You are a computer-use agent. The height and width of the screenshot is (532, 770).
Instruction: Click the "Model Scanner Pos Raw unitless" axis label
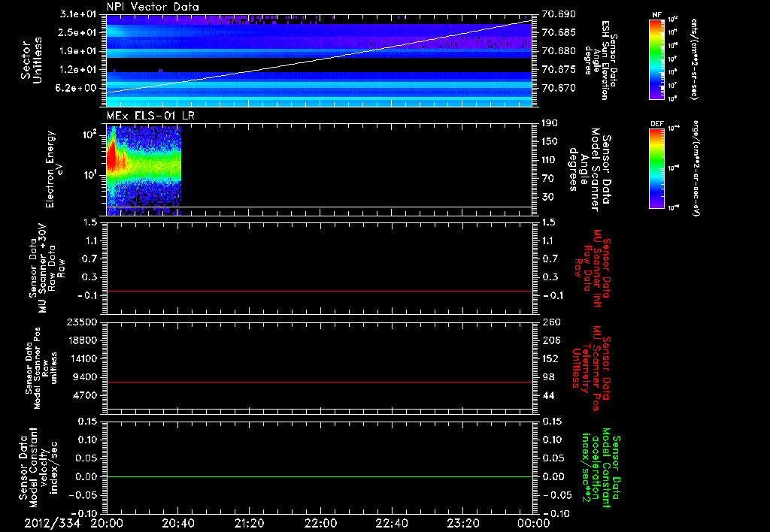tap(41, 368)
